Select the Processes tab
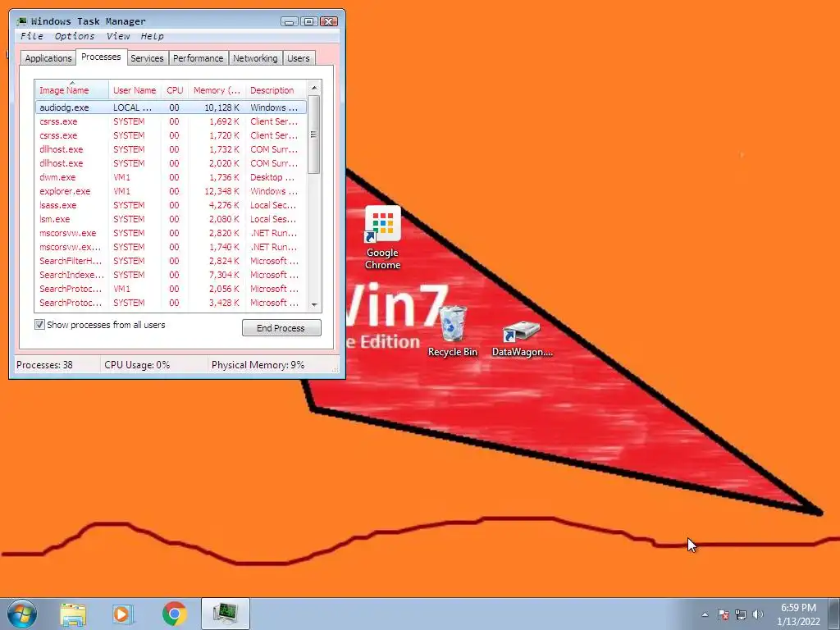Screen dimensions: 840x630 (101, 57)
